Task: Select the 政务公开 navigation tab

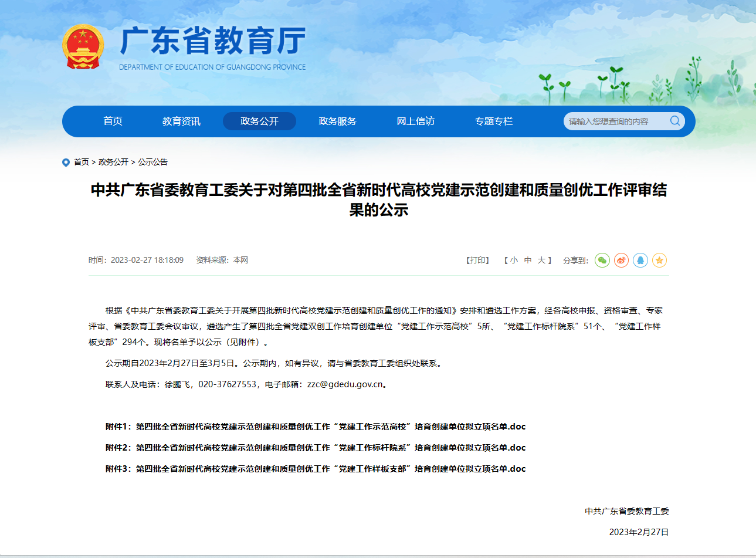Action: [x=259, y=121]
